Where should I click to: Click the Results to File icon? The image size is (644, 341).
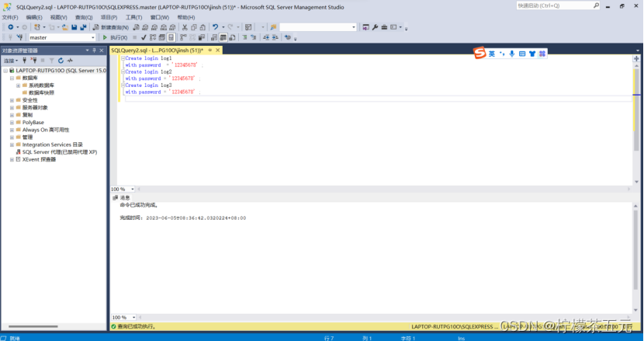tap(233, 37)
